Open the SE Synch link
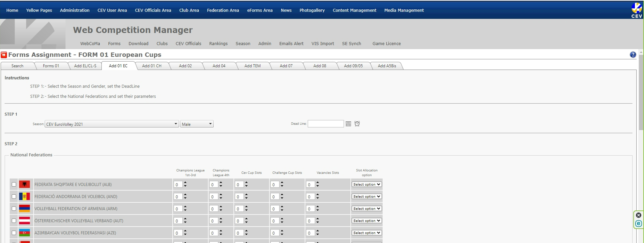Viewport: 644px width, 243px height. point(352,43)
